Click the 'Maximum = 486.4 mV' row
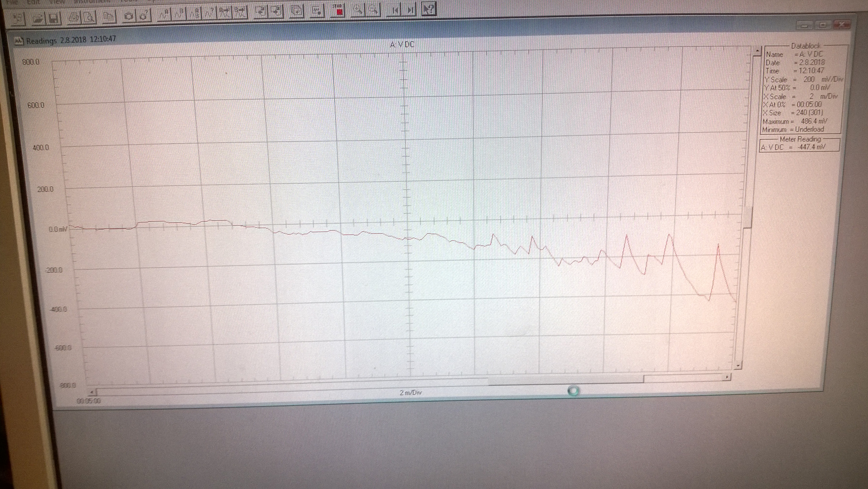Image resolution: width=868 pixels, height=489 pixels. coord(795,121)
